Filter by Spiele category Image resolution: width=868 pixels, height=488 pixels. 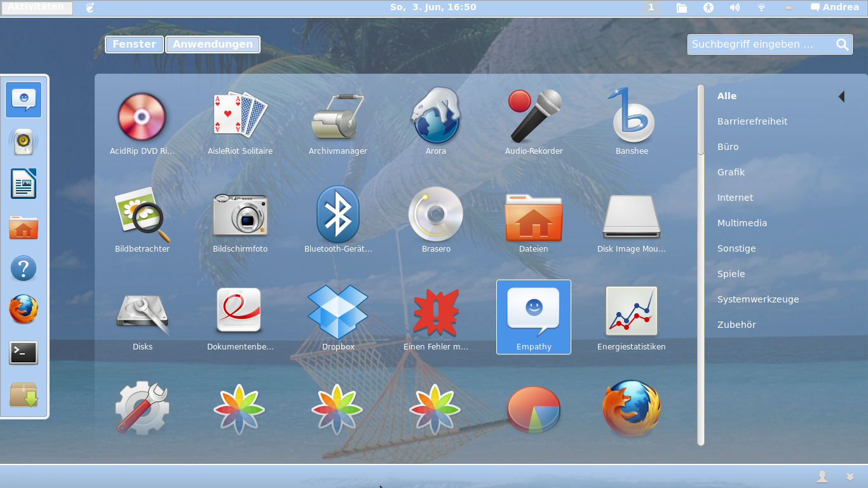click(731, 274)
